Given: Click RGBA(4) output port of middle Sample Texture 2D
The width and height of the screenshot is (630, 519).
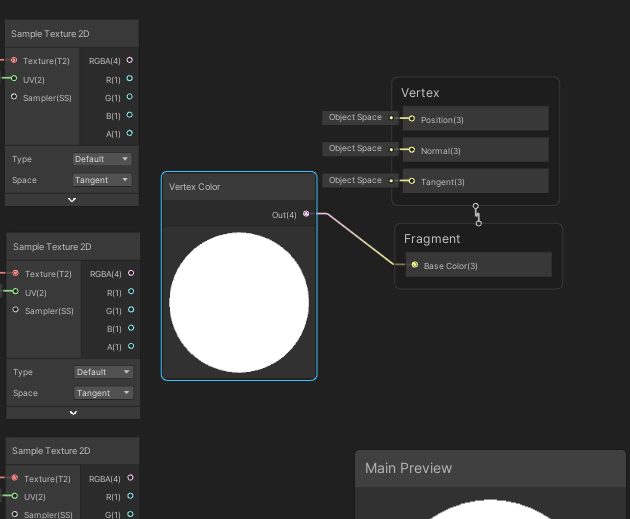Looking at the screenshot, I should click(131, 273).
